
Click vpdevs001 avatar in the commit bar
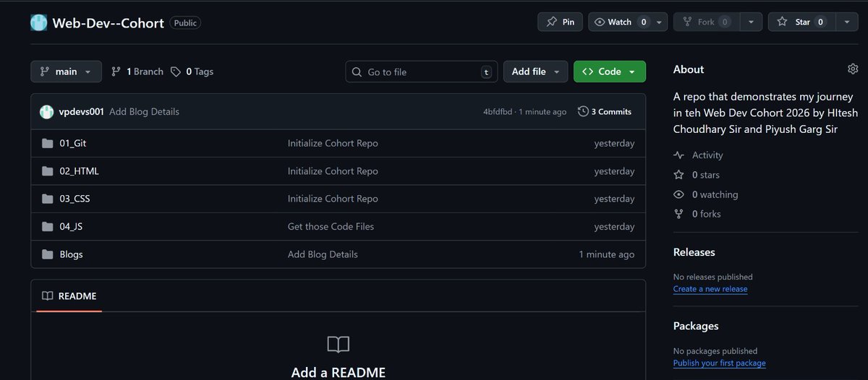tap(46, 111)
